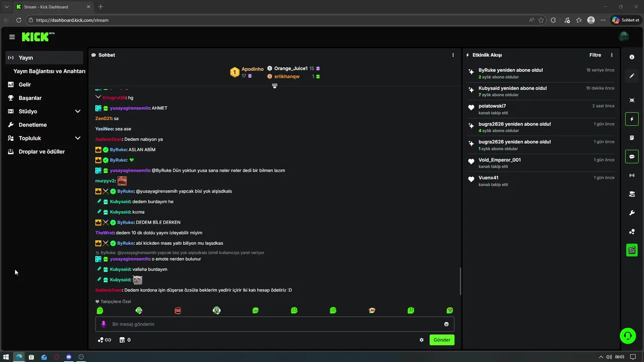
Task: Insert the red angry emote
Action: pos(178,311)
